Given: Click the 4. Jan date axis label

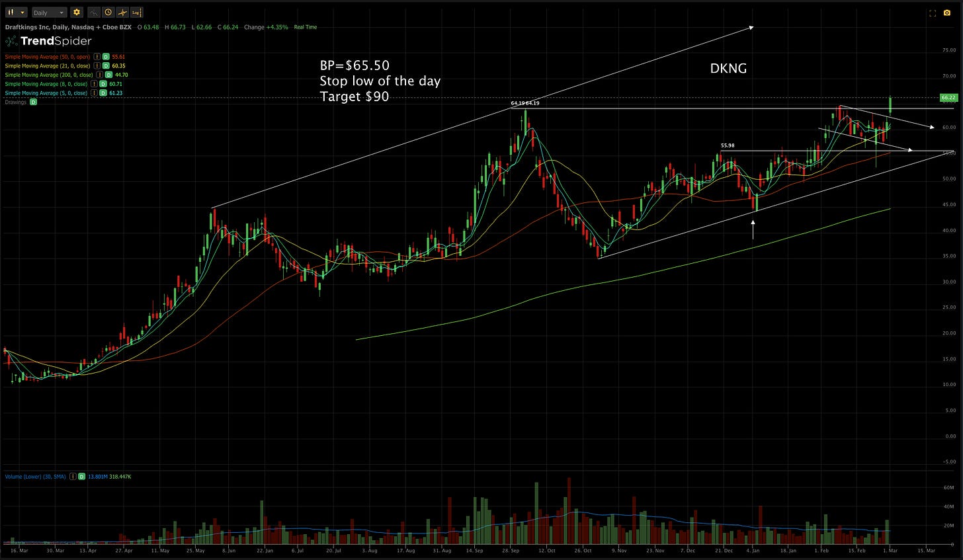Looking at the screenshot, I should [x=753, y=550].
